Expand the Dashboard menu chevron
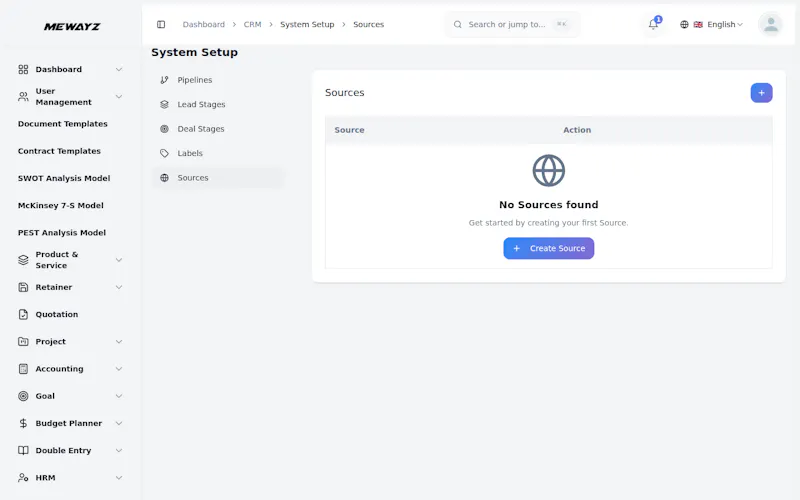Viewport: 800px width, 500px height. 119,69
